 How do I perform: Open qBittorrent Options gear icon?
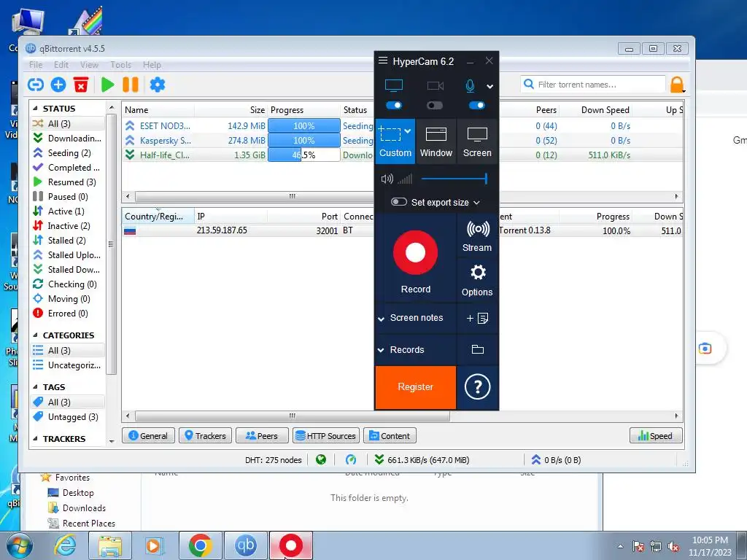click(x=158, y=85)
